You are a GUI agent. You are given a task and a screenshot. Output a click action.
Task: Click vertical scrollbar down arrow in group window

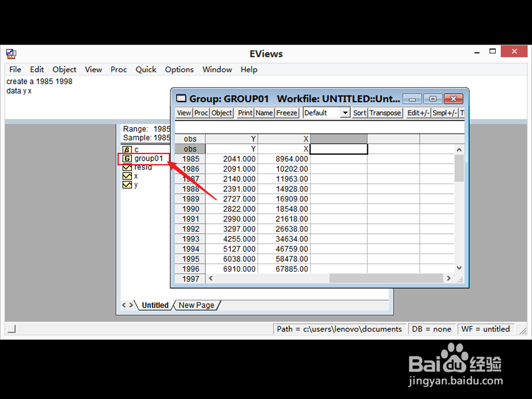point(459,268)
